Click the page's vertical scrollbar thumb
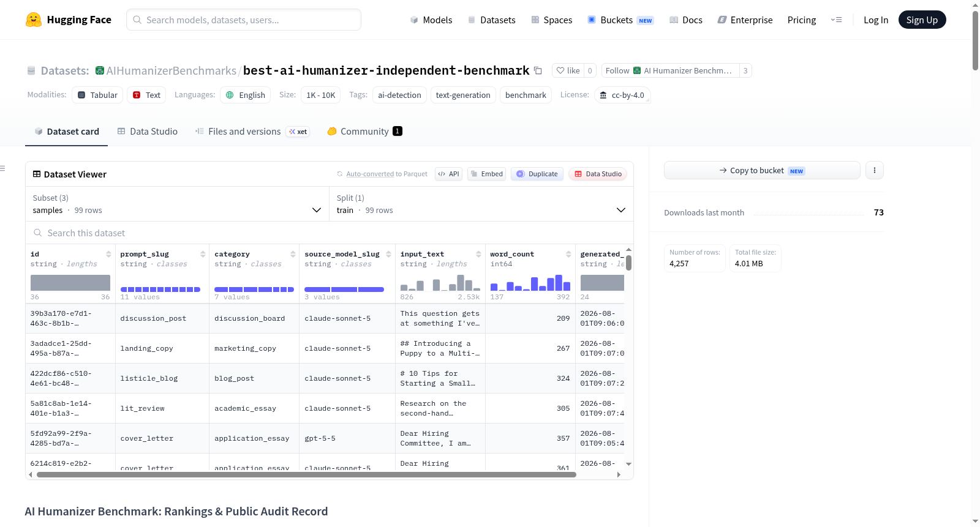Viewport: 980px width, 527px height. tap(975, 40)
